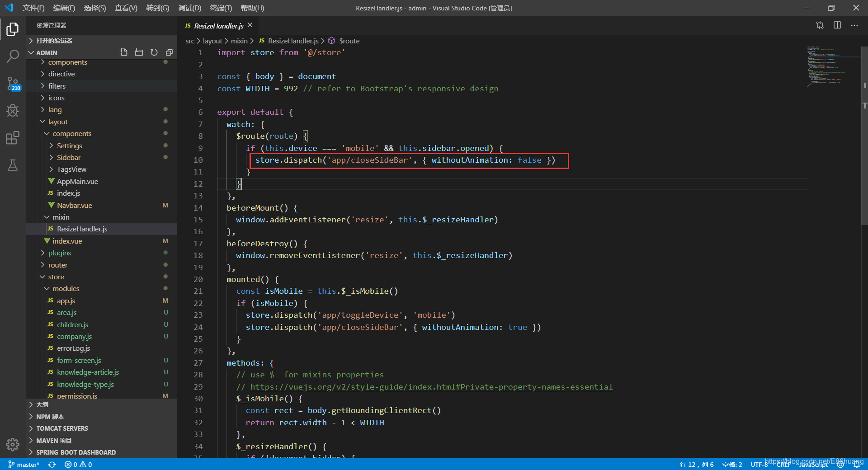Expand the Sidebar folder
Viewport: 868px width, 470px height.
(x=69, y=157)
